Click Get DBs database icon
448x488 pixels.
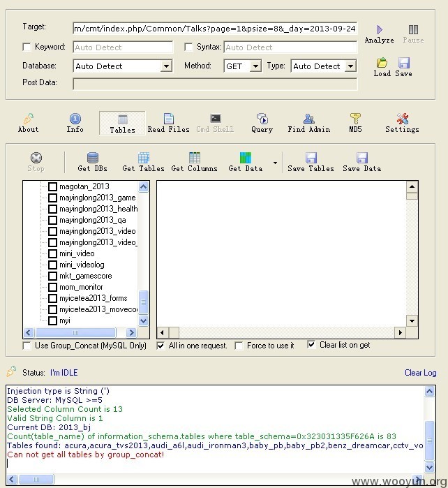(93, 158)
